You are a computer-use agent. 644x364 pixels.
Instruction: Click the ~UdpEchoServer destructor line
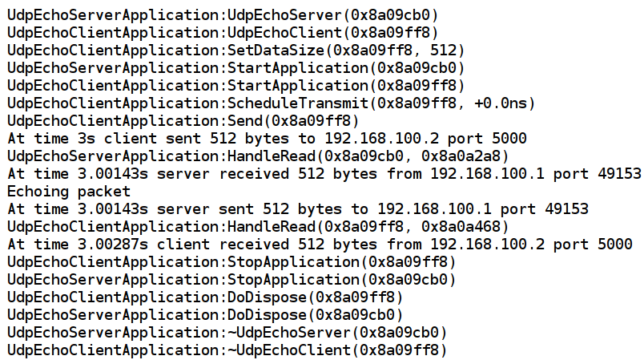coord(227,332)
